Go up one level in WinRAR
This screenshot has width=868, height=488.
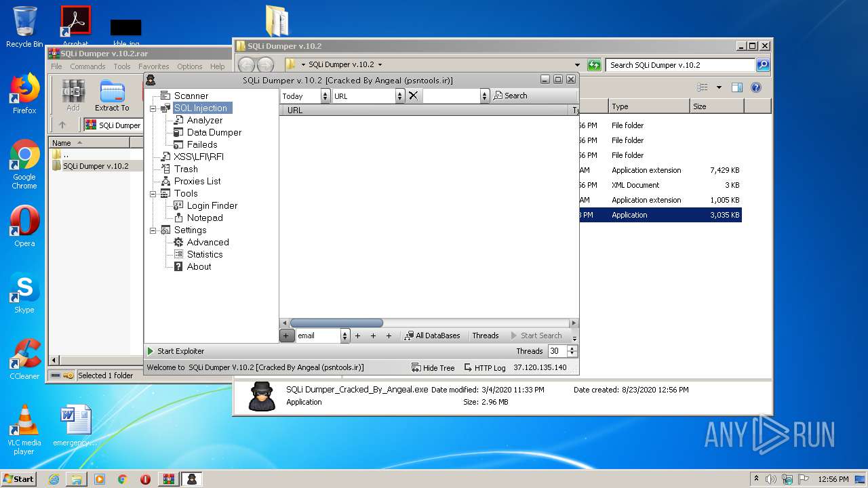62,125
